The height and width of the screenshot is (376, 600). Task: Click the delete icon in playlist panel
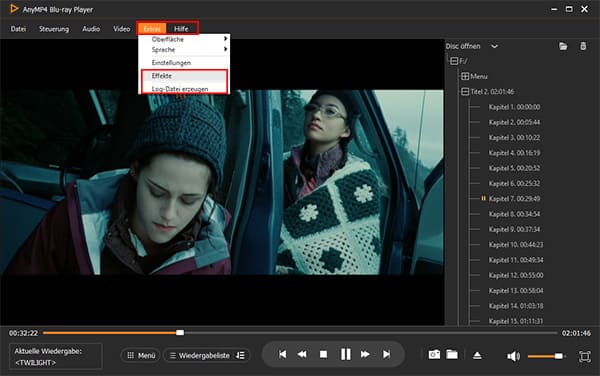tap(583, 46)
